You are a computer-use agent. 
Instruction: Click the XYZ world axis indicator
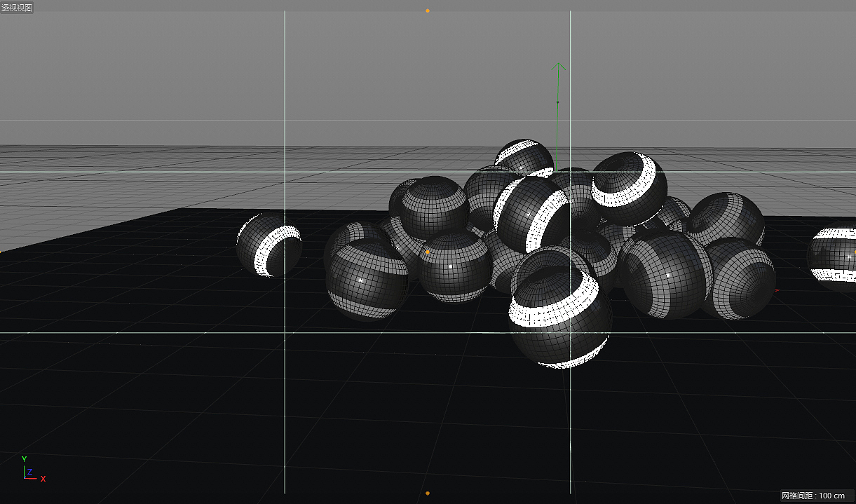33,469
